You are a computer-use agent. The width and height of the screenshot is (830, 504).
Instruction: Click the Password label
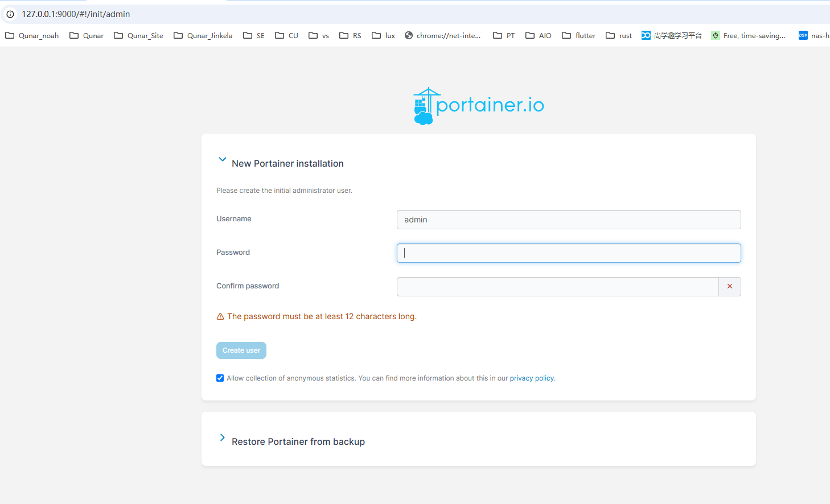[233, 253]
